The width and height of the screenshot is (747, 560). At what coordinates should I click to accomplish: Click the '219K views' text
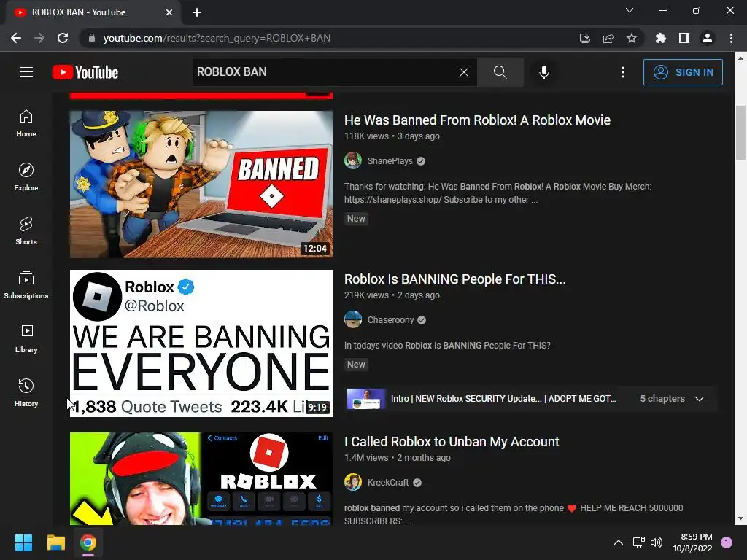[366, 295]
